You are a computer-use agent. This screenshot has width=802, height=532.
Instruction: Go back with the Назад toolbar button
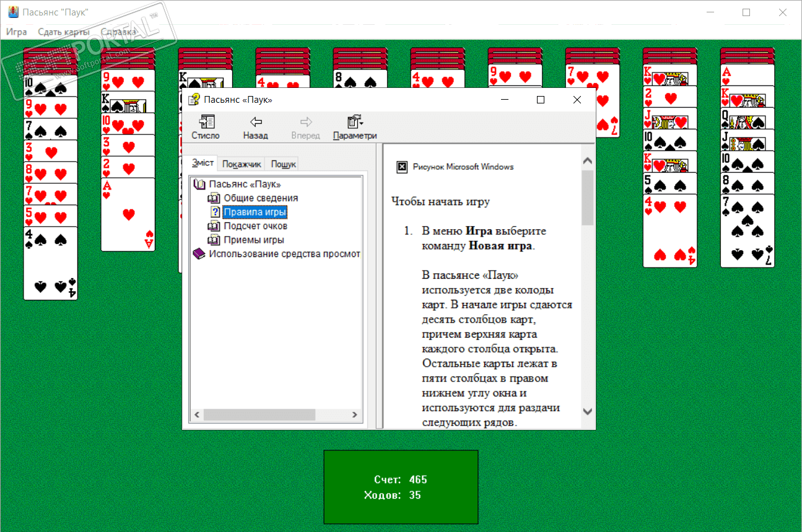(256, 128)
